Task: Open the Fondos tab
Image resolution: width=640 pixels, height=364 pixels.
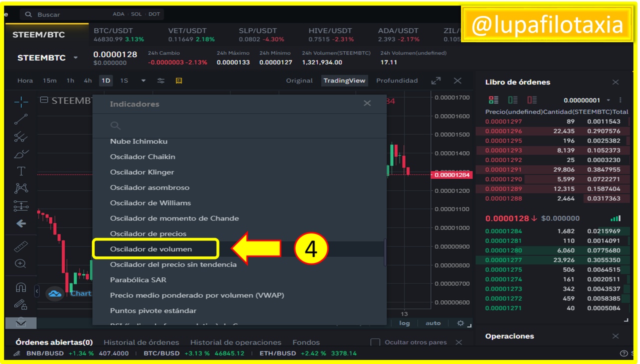Action: [306, 342]
